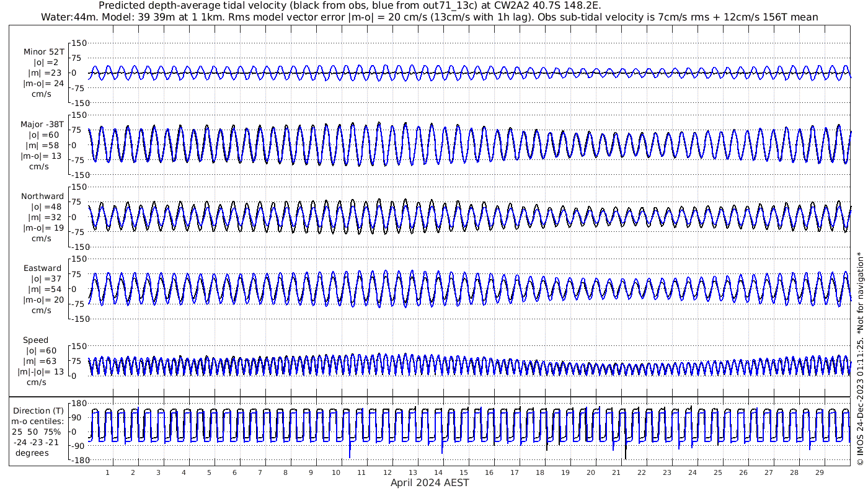Click '|m-o|= 19' beside the Northward plot
The image size is (868, 496).
click(43, 228)
